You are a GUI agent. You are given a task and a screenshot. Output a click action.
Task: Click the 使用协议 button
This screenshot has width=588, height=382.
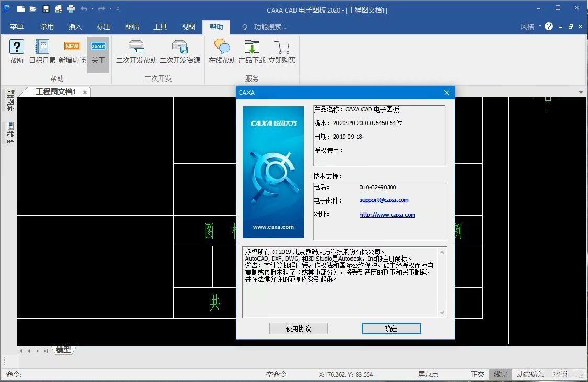click(x=299, y=329)
